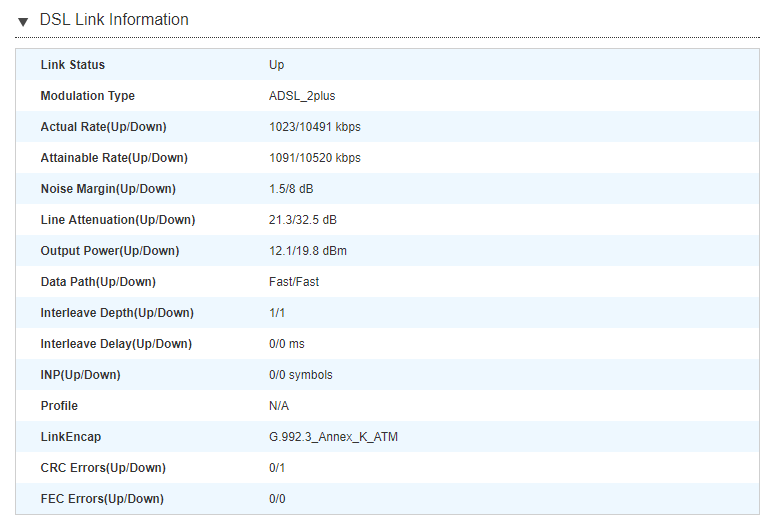The image size is (783, 528).
Task: Select the LinkEncap value G.992.3_Annex_K_ATM
Action: click(333, 437)
